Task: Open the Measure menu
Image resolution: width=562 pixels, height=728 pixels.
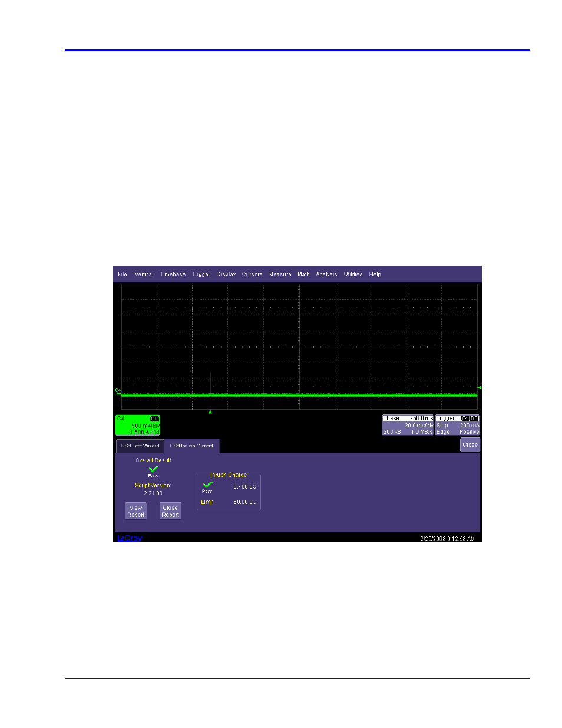Action: click(x=280, y=274)
